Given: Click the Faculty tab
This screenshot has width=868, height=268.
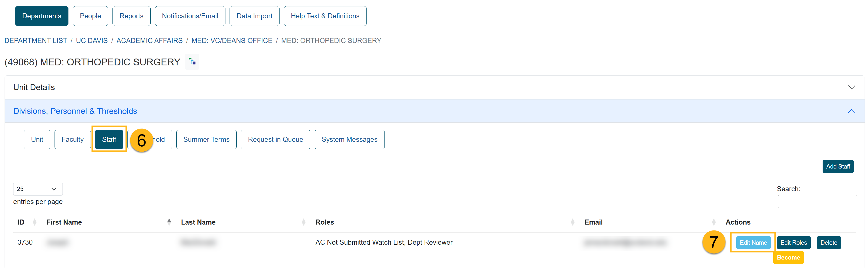Looking at the screenshot, I should [71, 139].
